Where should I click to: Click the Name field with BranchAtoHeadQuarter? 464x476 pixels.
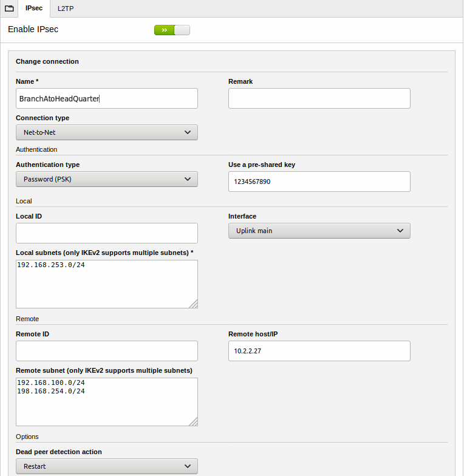click(106, 98)
